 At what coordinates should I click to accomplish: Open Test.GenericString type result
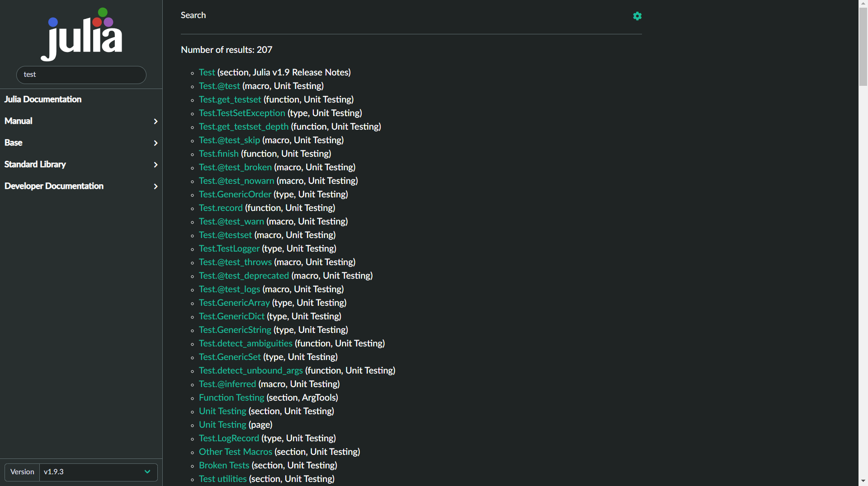click(x=235, y=330)
